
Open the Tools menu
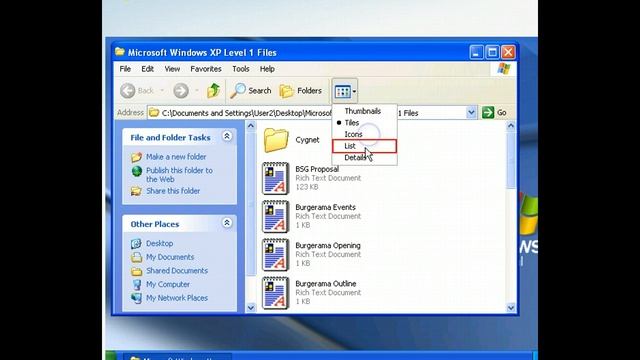coord(241,69)
